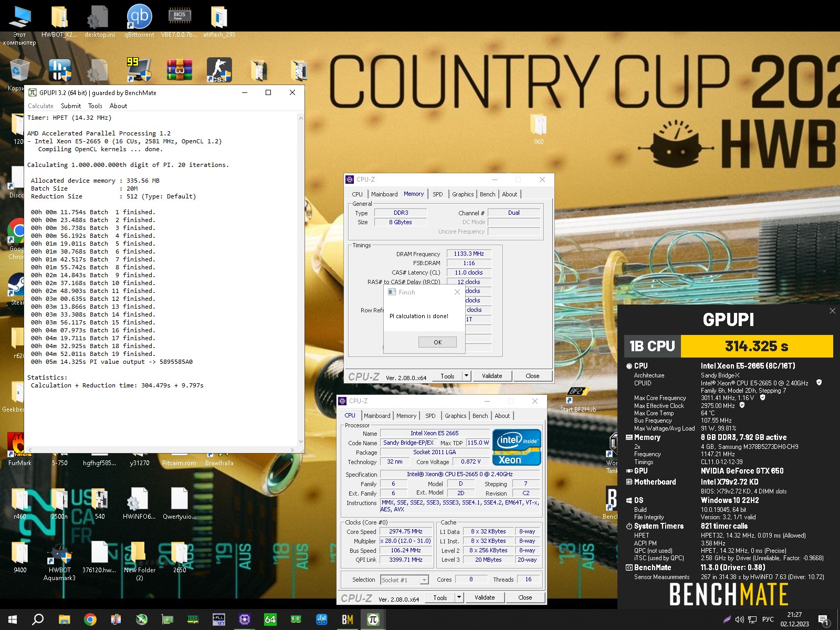Open folder named 2650
The image size is (840, 630).
click(x=179, y=558)
